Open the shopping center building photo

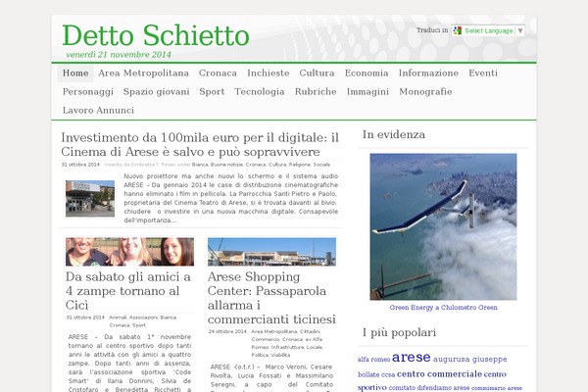[271, 252]
